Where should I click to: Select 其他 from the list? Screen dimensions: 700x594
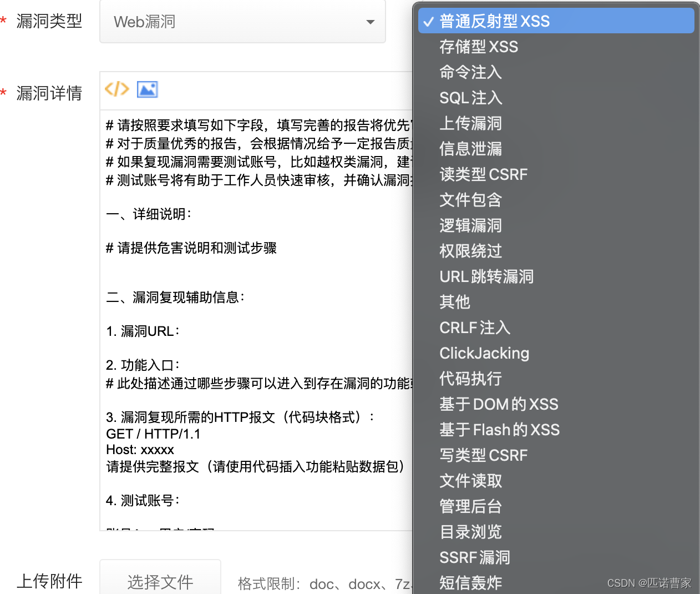[x=556, y=302]
